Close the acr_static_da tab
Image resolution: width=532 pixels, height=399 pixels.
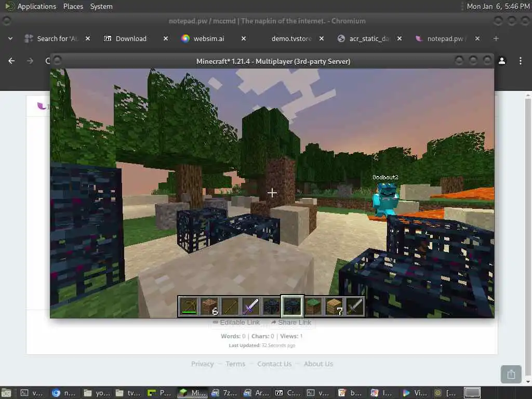400,38
